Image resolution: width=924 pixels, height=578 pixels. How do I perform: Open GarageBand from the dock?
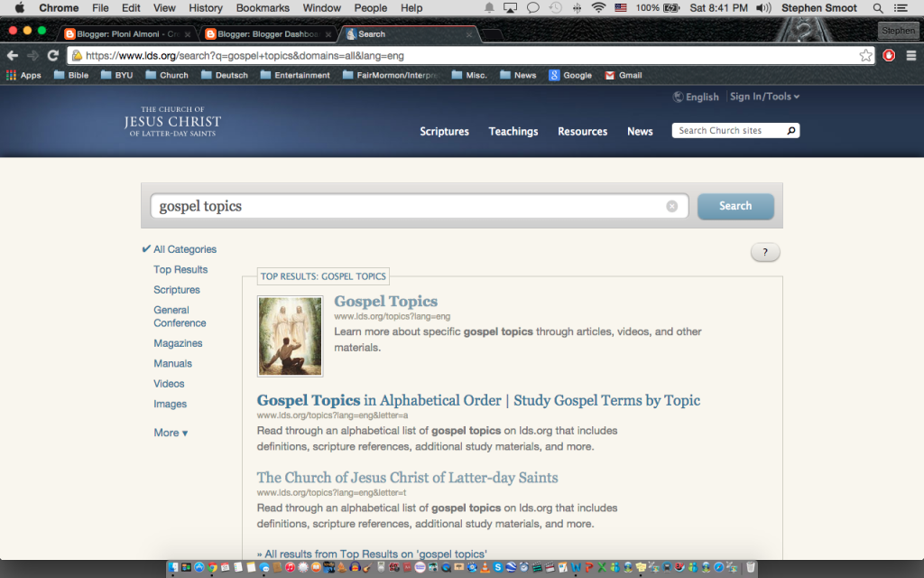click(x=366, y=567)
